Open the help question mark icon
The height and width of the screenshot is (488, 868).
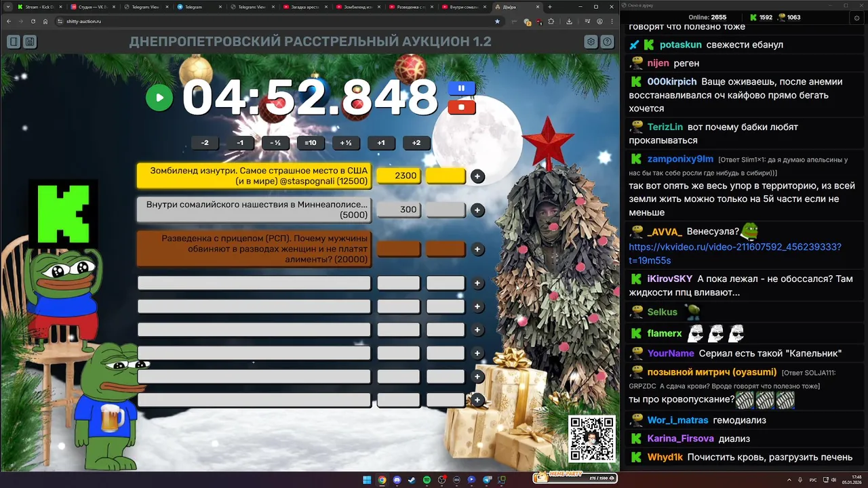608,42
